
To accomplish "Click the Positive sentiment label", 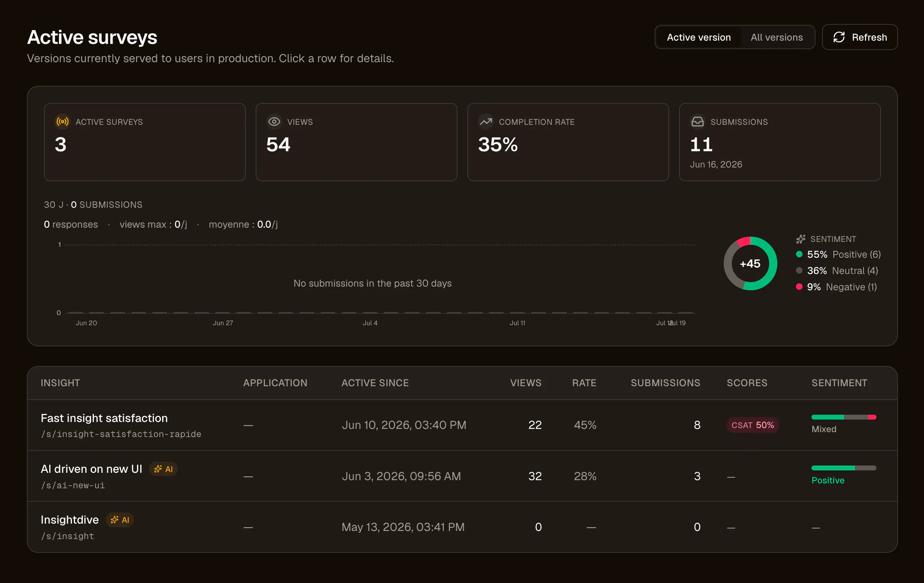I will point(828,481).
